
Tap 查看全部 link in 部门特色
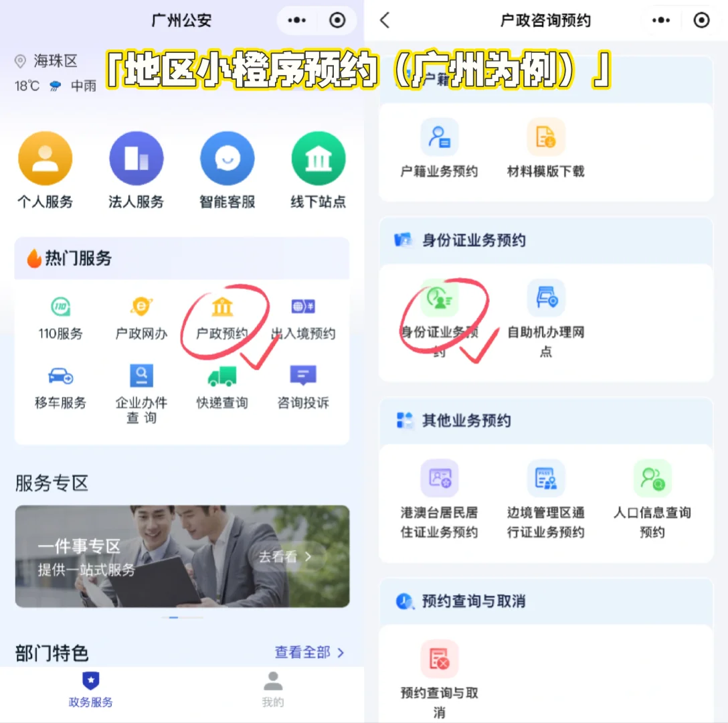click(310, 652)
